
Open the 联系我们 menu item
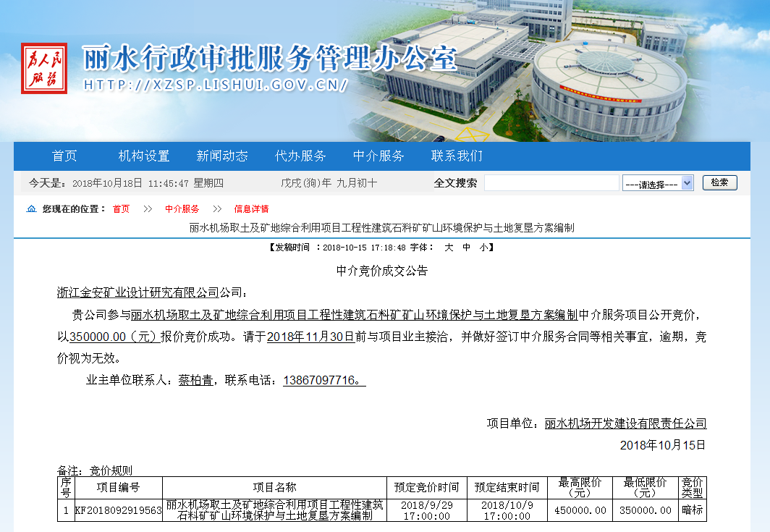click(x=457, y=156)
